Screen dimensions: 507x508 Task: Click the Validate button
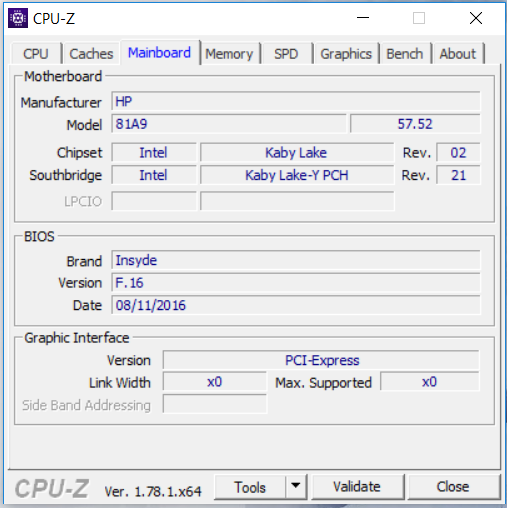point(357,487)
